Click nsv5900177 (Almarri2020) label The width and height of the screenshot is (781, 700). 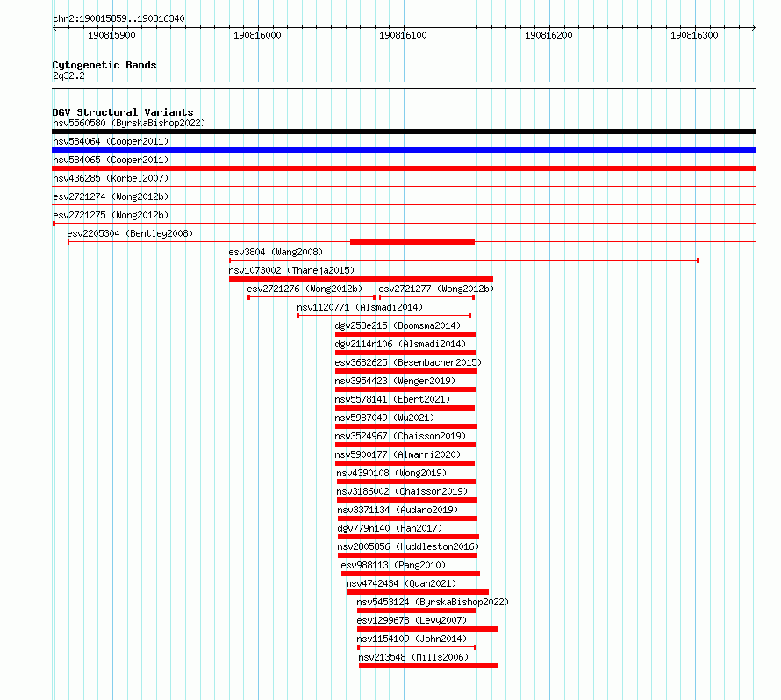[398, 454]
